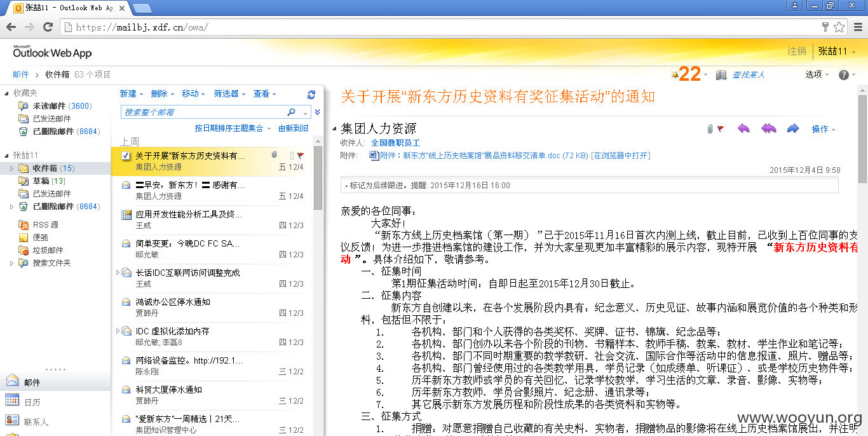868x436 pixels.
Task: Click the browser address bar URL
Action: (142, 27)
